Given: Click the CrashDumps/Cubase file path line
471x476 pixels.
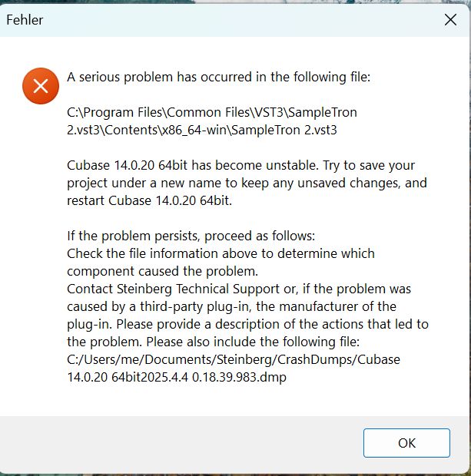Looking at the screenshot, I should point(233,359).
